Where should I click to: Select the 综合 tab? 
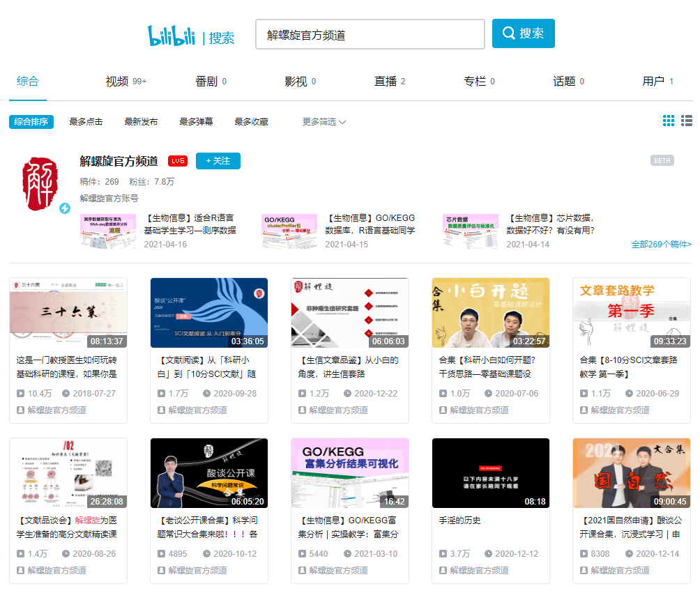[28, 82]
